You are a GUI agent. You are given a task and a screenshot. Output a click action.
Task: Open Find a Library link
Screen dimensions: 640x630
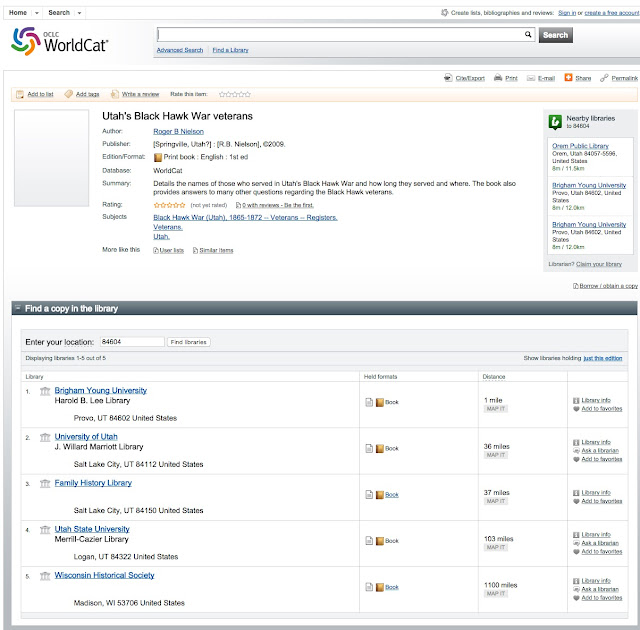click(x=231, y=50)
